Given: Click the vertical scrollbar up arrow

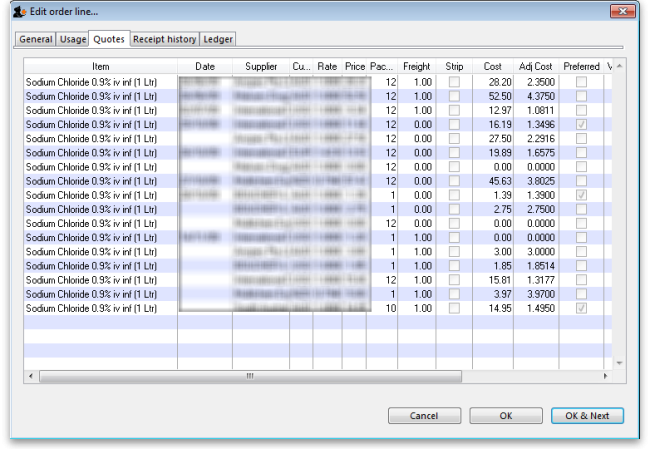Looking at the screenshot, I should [x=619, y=66].
